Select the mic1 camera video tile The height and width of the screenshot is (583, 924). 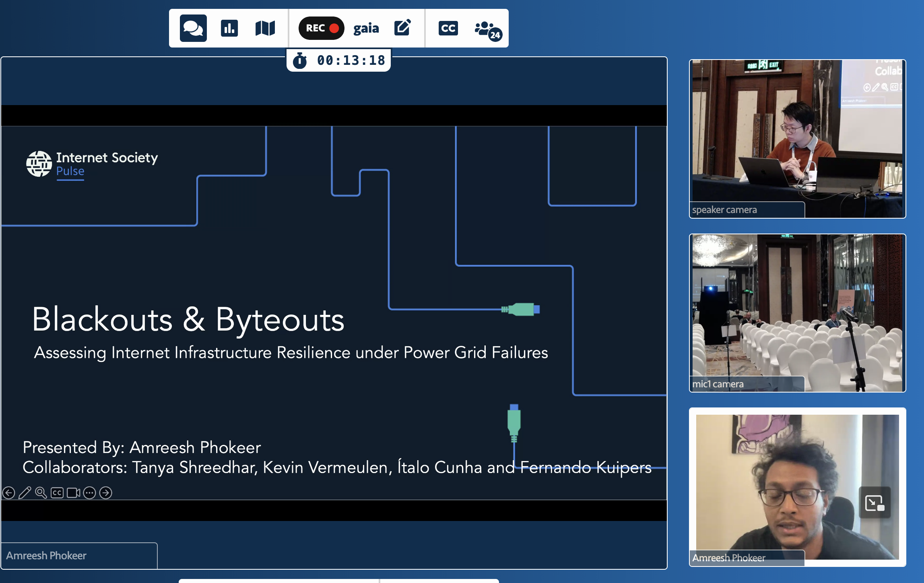[x=797, y=313]
